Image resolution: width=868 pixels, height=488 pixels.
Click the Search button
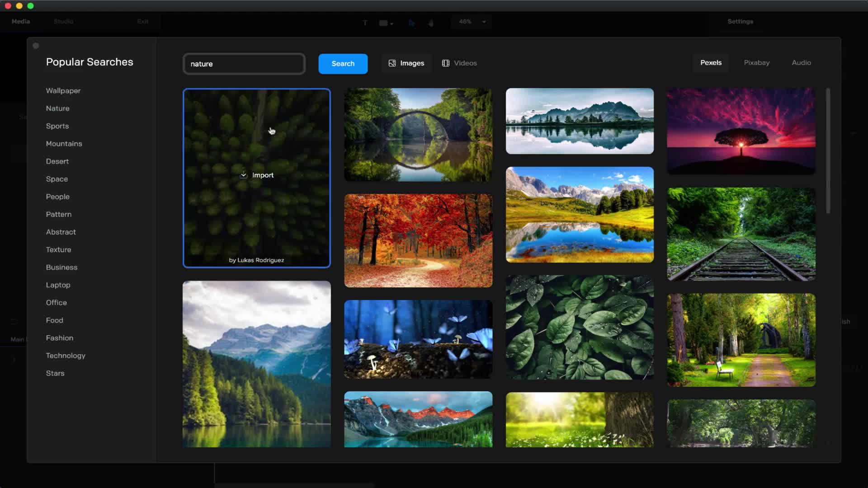[x=343, y=64]
